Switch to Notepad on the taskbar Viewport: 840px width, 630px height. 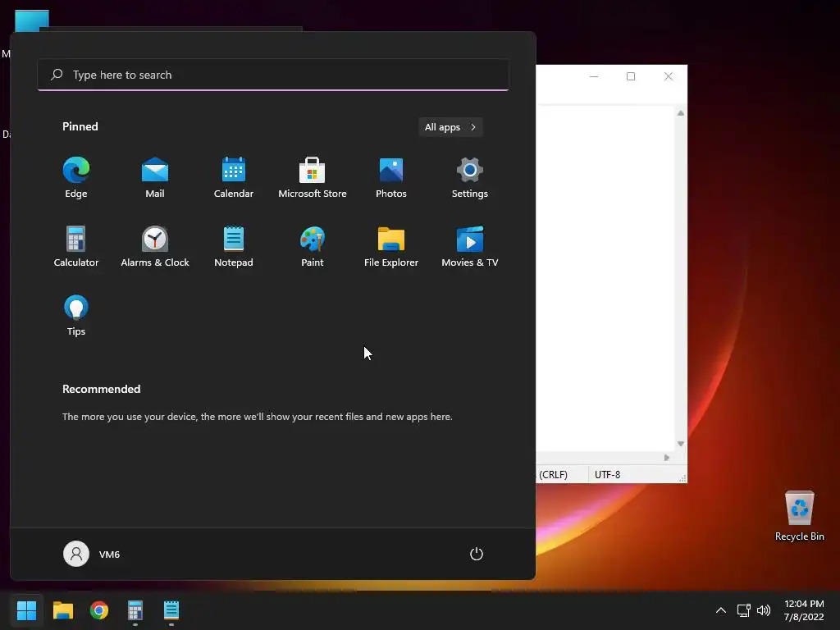coord(171,610)
